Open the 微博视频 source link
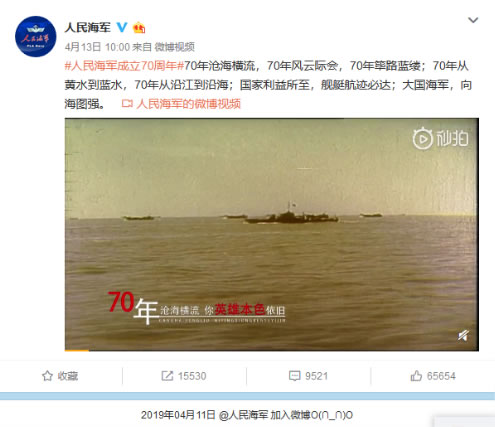 pyautogui.click(x=174, y=47)
